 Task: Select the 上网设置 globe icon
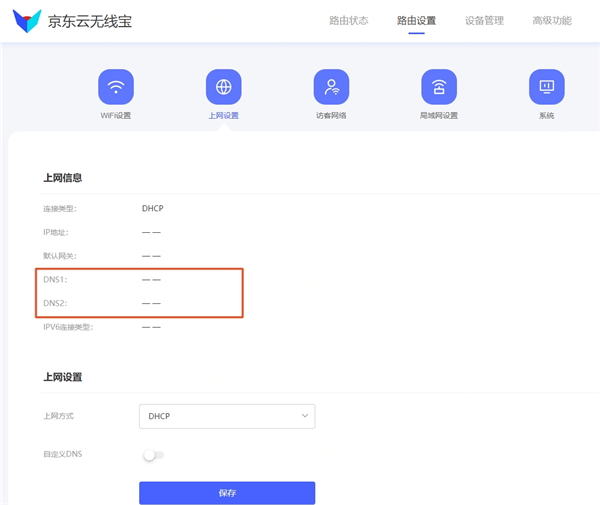[x=223, y=87]
